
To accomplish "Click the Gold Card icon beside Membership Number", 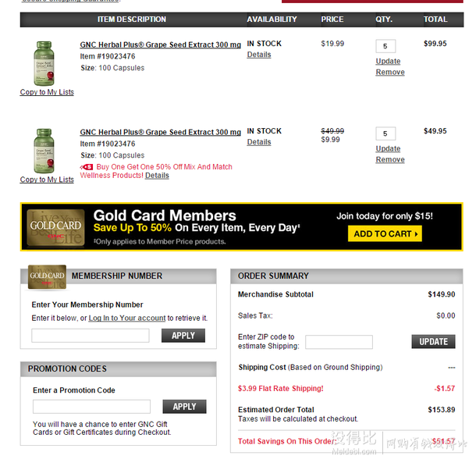I will tap(47, 277).
